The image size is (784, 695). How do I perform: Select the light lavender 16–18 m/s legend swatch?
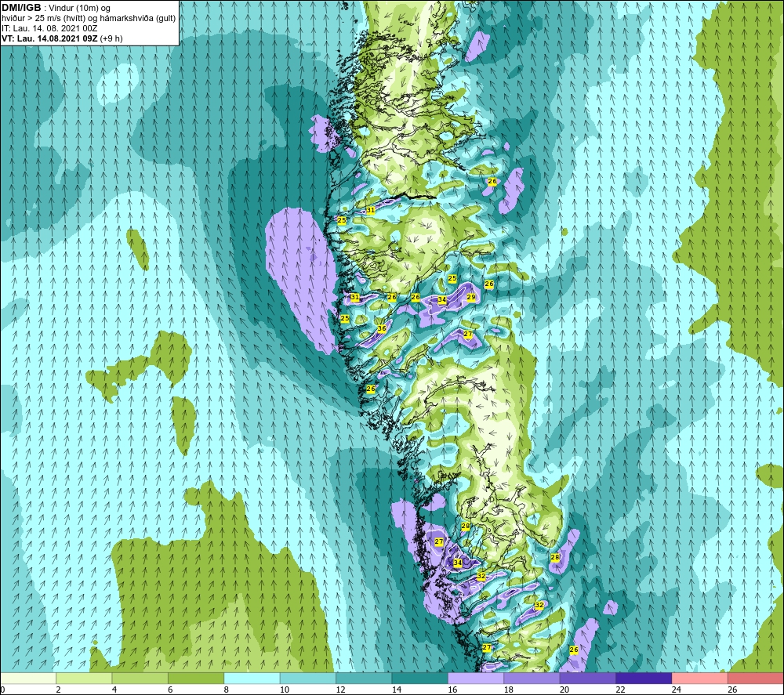[x=476, y=679]
